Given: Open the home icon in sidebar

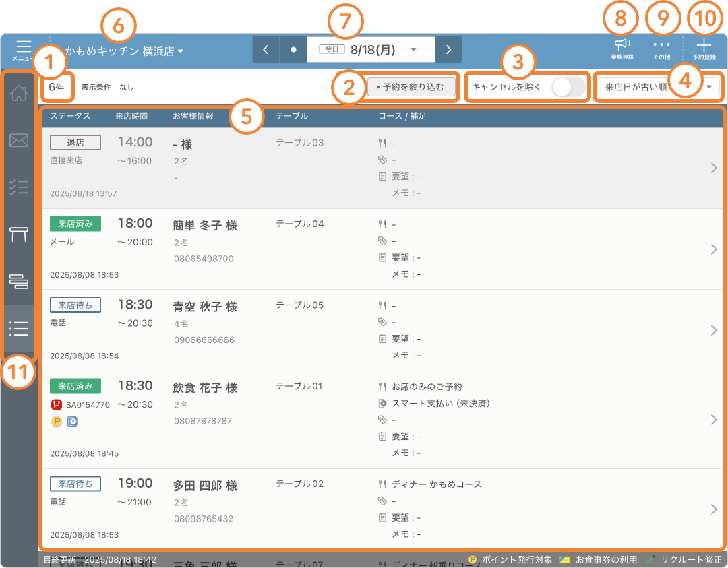Looking at the screenshot, I should click(x=19, y=93).
